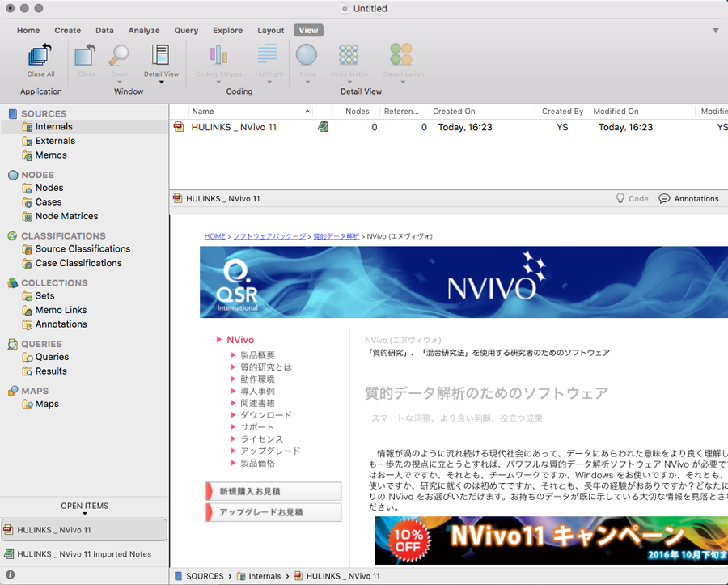The height and width of the screenshot is (585, 728).
Task: Switch to the Data ribbon tab
Action: tap(104, 30)
